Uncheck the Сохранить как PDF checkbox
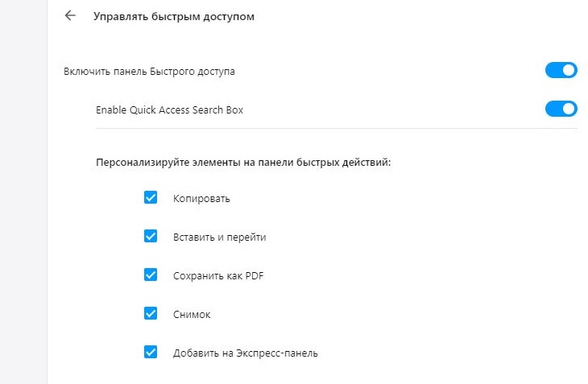Image resolution: width=588 pixels, height=384 pixels. (x=151, y=275)
